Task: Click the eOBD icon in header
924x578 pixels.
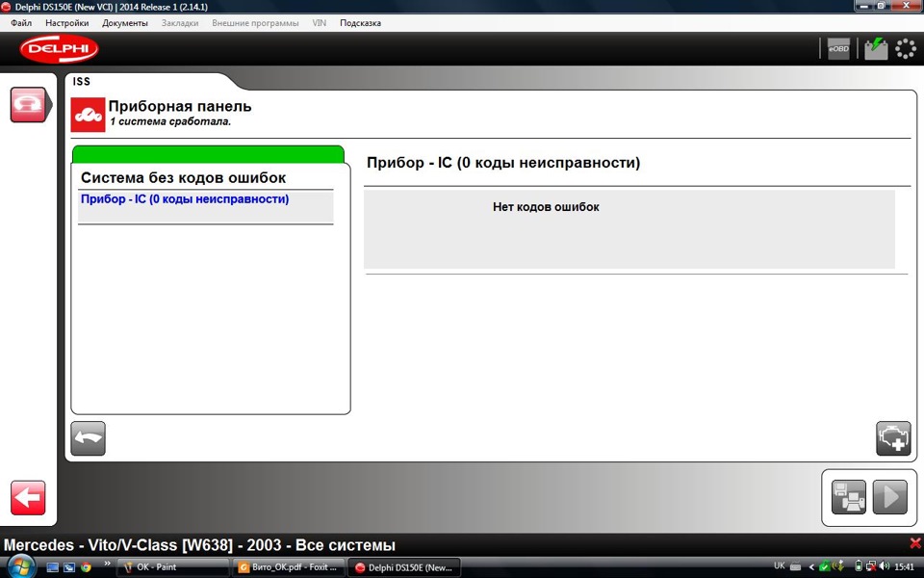Action: (838, 49)
